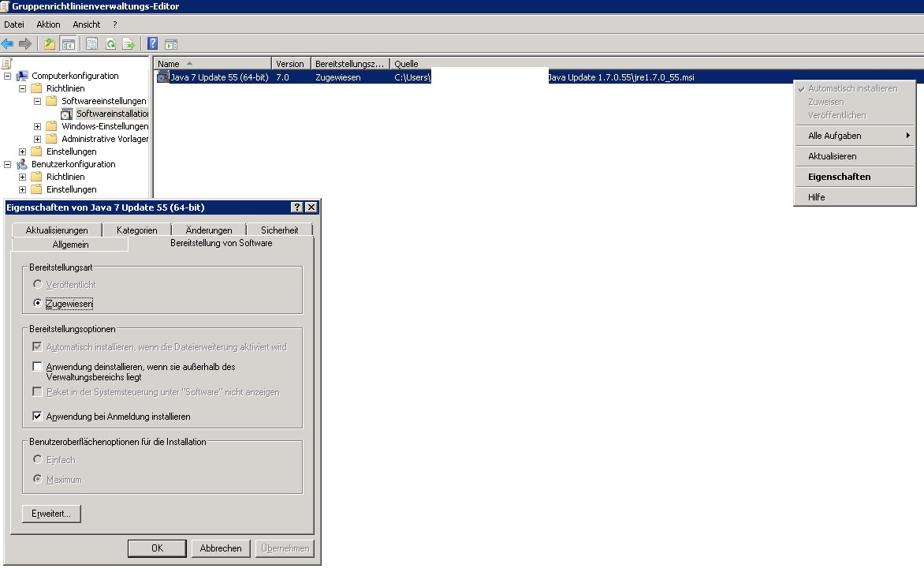Click the Abbrechen button

pos(221,548)
